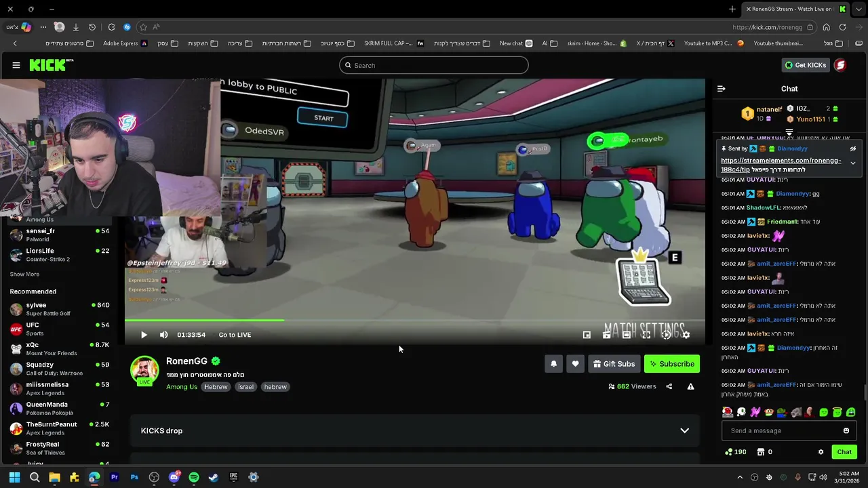Open the tab list dropdown arrow
The width and height of the screenshot is (868, 488).
pos(859,9)
